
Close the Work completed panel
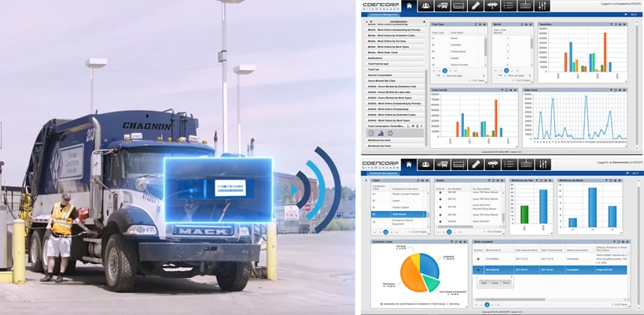point(627,242)
